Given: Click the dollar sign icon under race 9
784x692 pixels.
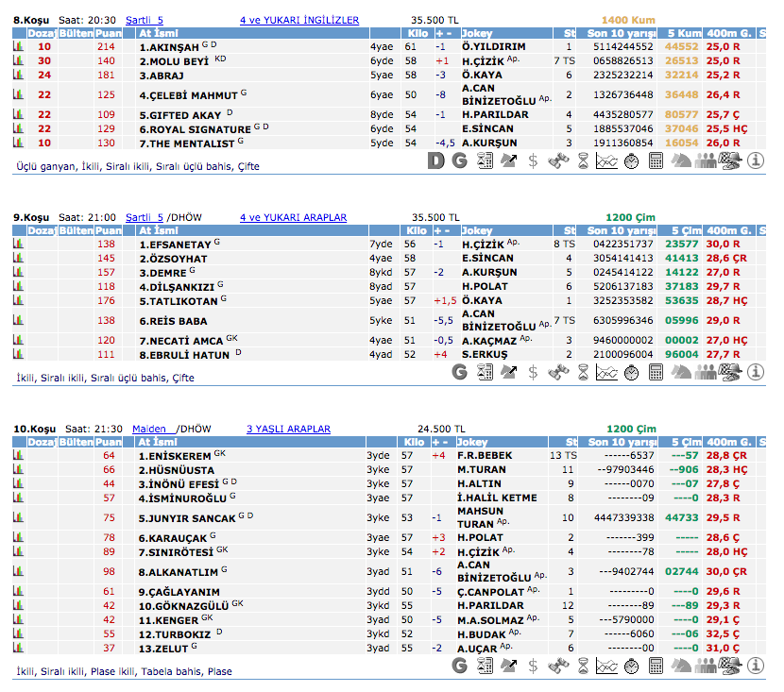Looking at the screenshot, I should [534, 373].
